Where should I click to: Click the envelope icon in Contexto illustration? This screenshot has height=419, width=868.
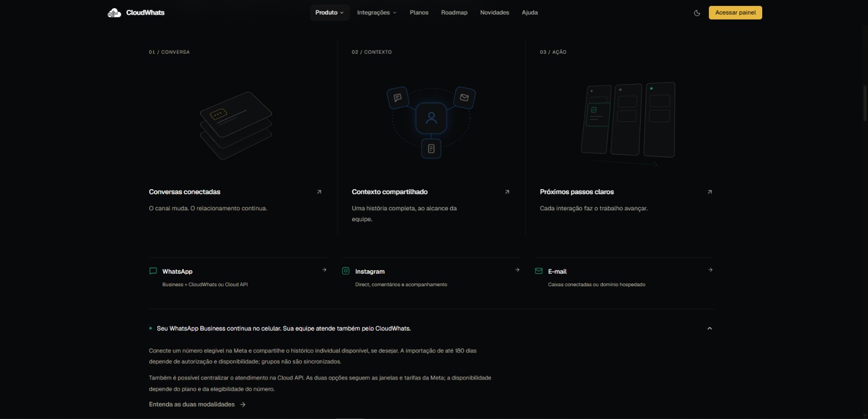(x=464, y=98)
